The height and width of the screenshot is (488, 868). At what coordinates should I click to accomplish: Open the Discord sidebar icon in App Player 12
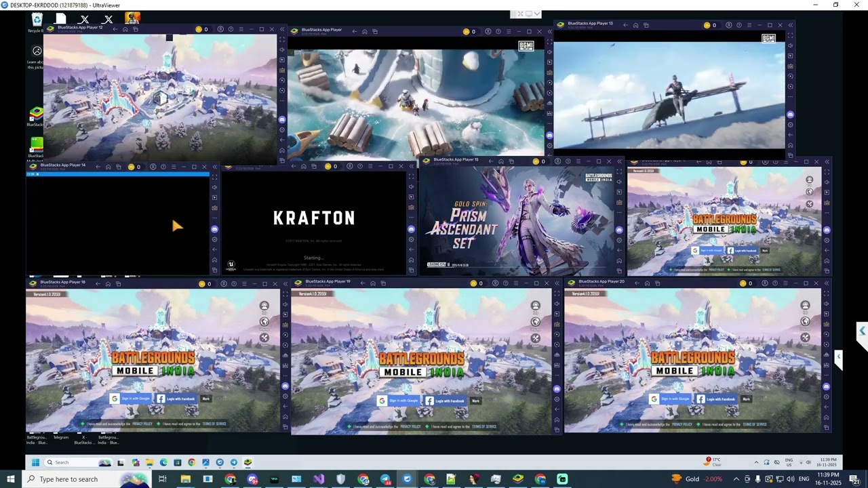(282, 119)
